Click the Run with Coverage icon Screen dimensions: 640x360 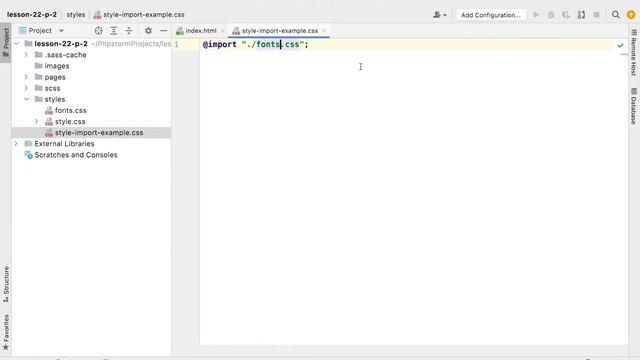click(x=566, y=15)
